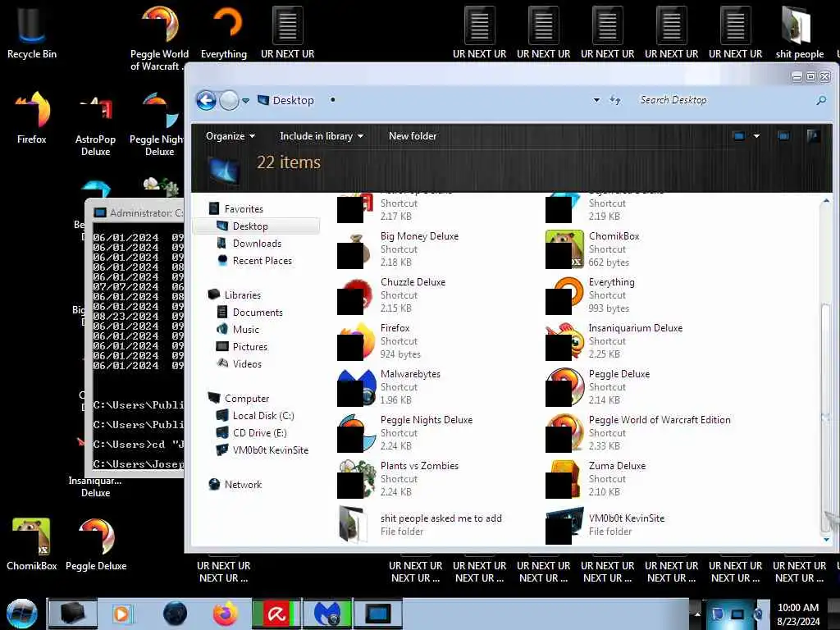
Task: Focus the Search Desktop field
Action: [x=724, y=100]
